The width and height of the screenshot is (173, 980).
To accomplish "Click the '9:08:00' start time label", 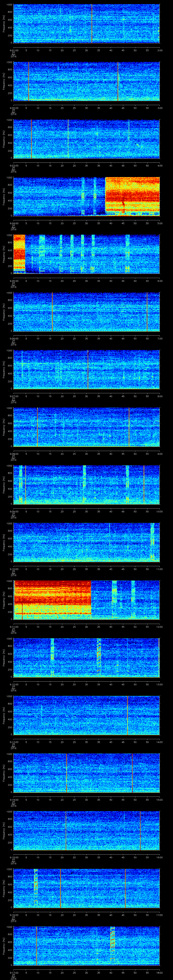I will coord(14,454).
